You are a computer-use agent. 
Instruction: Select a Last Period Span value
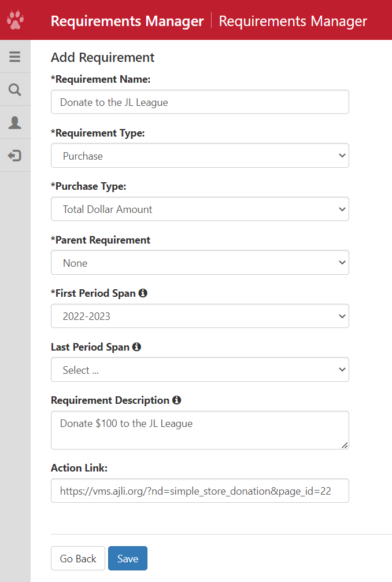(x=199, y=370)
